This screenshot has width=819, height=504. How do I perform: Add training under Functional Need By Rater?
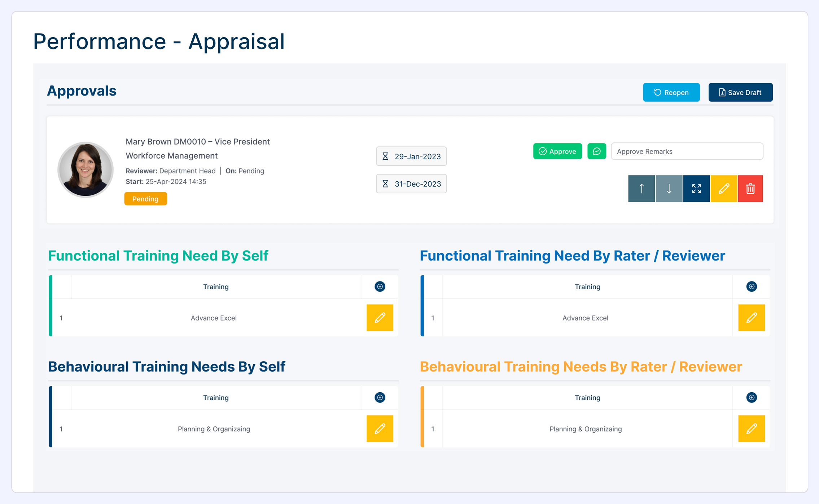tap(751, 287)
